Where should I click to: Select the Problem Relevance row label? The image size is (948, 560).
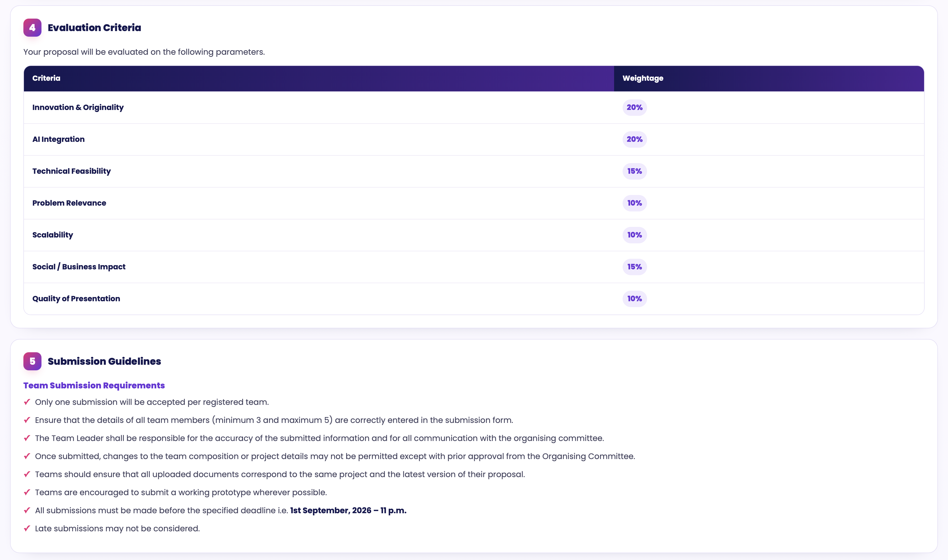click(x=69, y=203)
